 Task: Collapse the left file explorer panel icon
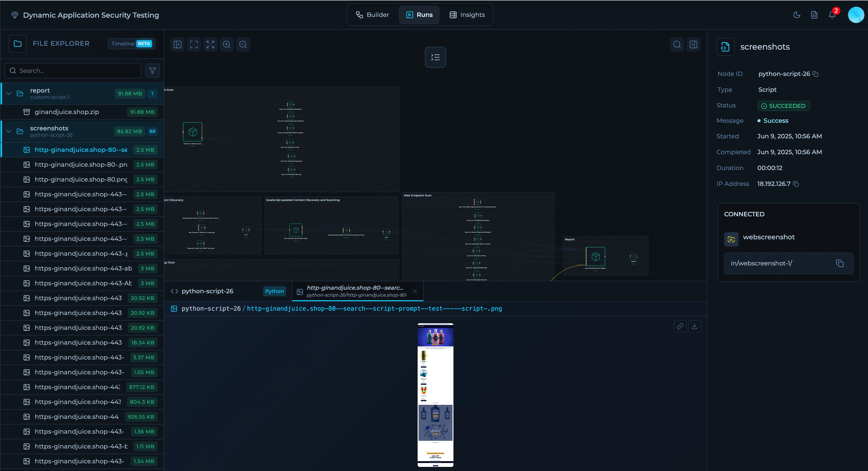click(x=178, y=44)
